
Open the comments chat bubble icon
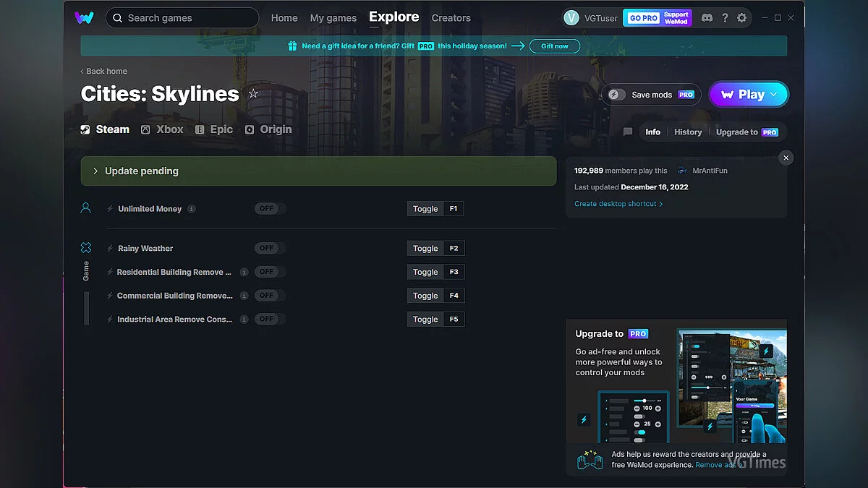[x=628, y=132]
